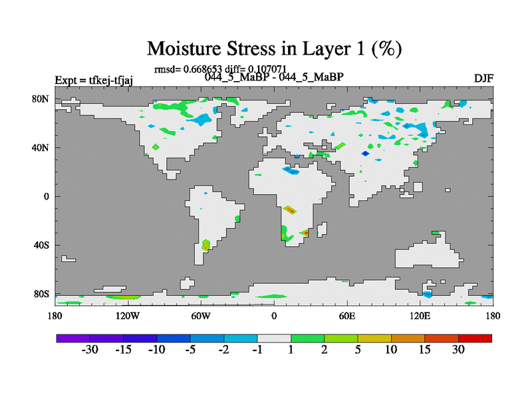Image resolution: width=532 pixels, height=399 pixels.
Task: Click the colorbar swatch between -30 and -15
Action: [x=106, y=338]
